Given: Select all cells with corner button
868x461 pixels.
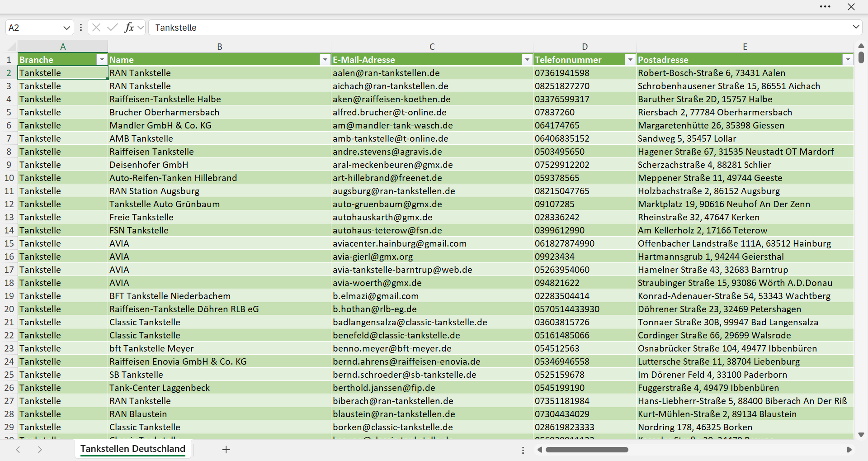Looking at the screenshot, I should (11, 47).
